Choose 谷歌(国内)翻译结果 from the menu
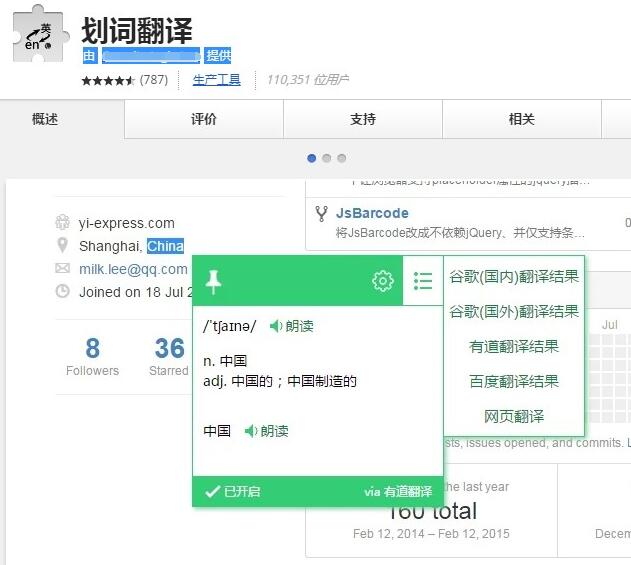Screen dimensions: 631x565 click(x=513, y=277)
